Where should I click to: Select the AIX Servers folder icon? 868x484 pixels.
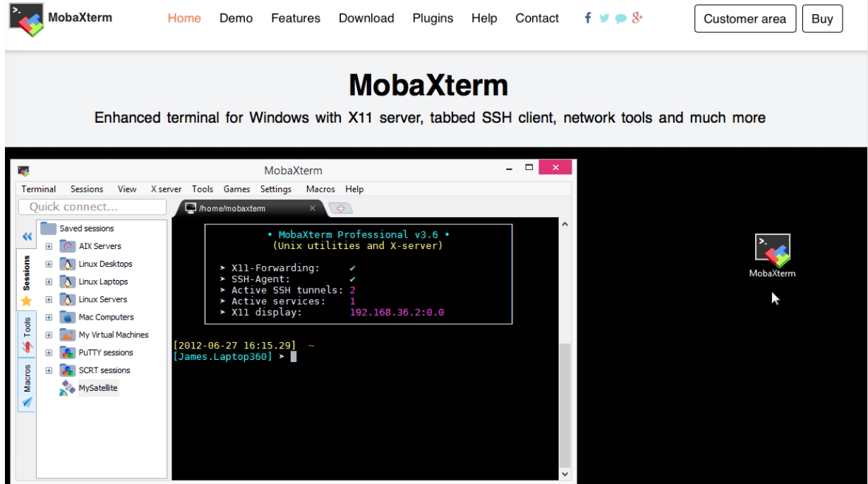68,246
